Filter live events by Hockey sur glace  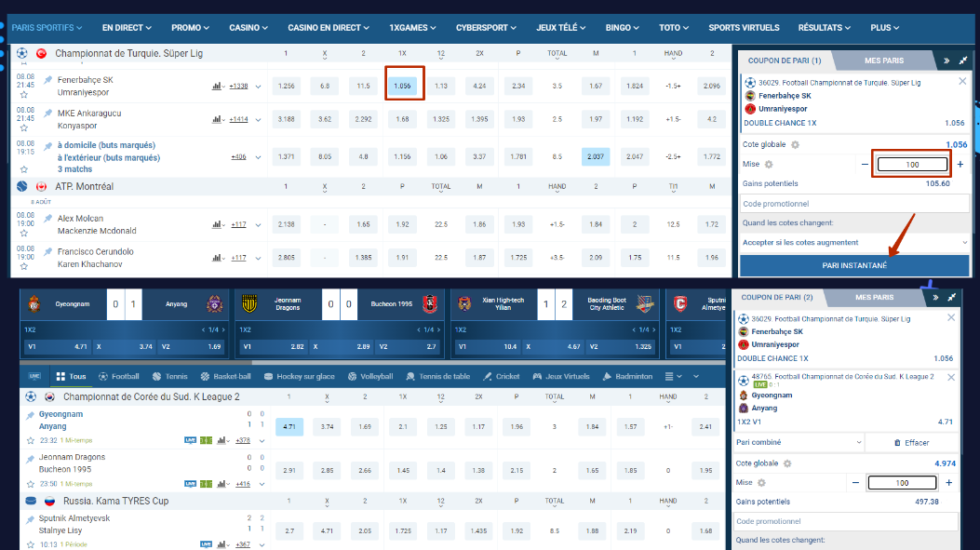[x=300, y=376]
